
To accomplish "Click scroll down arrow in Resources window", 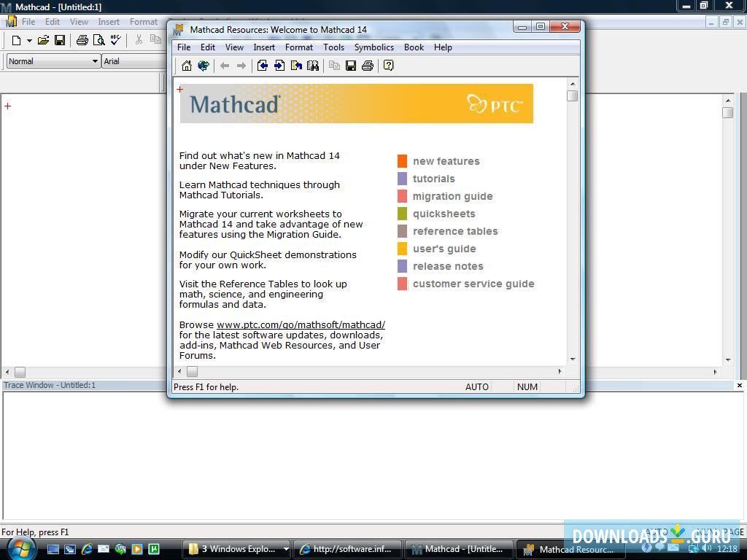I will tap(572, 359).
